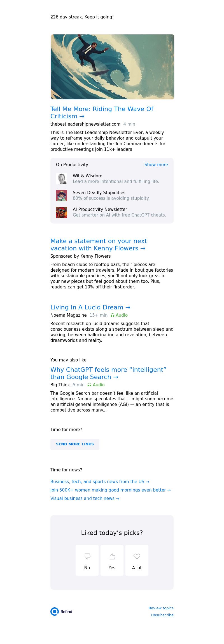
Task: Click the heart A lot icon
Action: pyautogui.click(x=137, y=556)
